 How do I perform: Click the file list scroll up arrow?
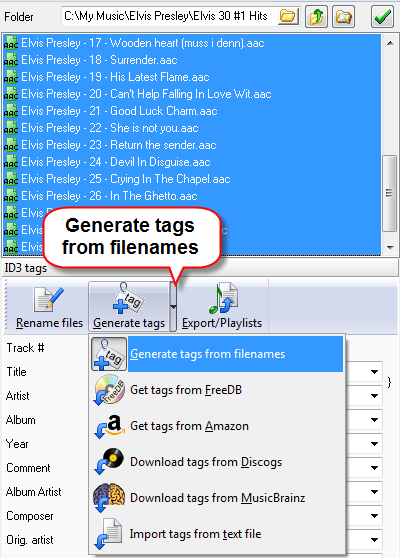(x=390, y=43)
